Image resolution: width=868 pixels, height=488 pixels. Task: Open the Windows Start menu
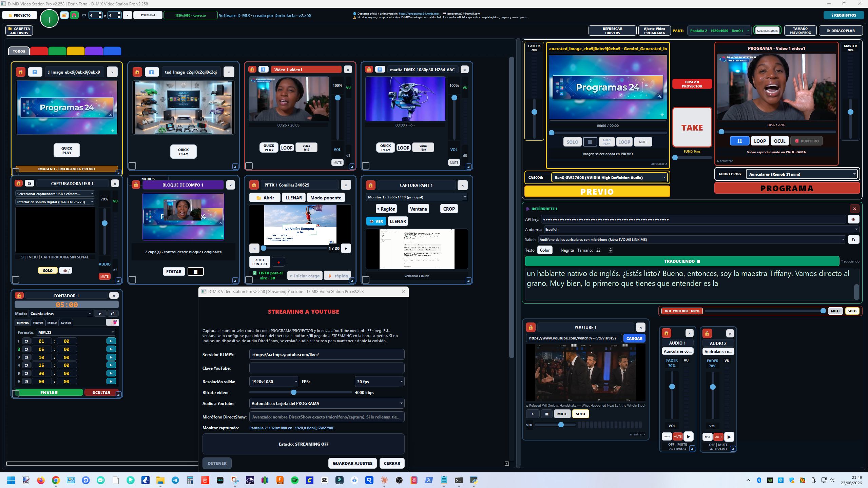11,480
